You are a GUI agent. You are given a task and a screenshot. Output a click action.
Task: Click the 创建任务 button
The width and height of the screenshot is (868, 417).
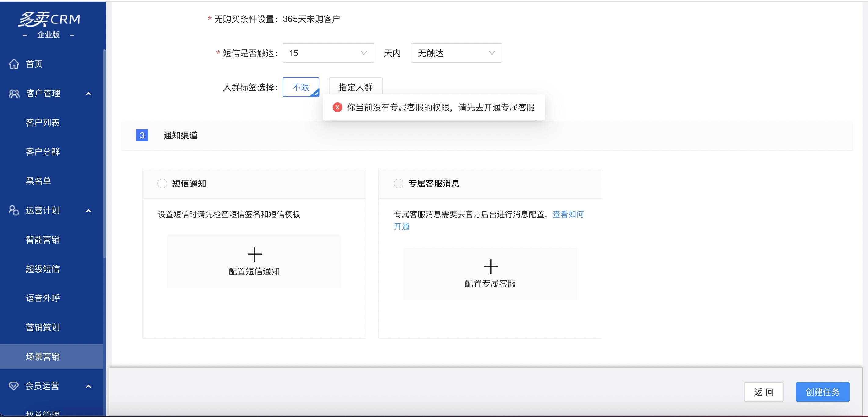pyautogui.click(x=822, y=392)
